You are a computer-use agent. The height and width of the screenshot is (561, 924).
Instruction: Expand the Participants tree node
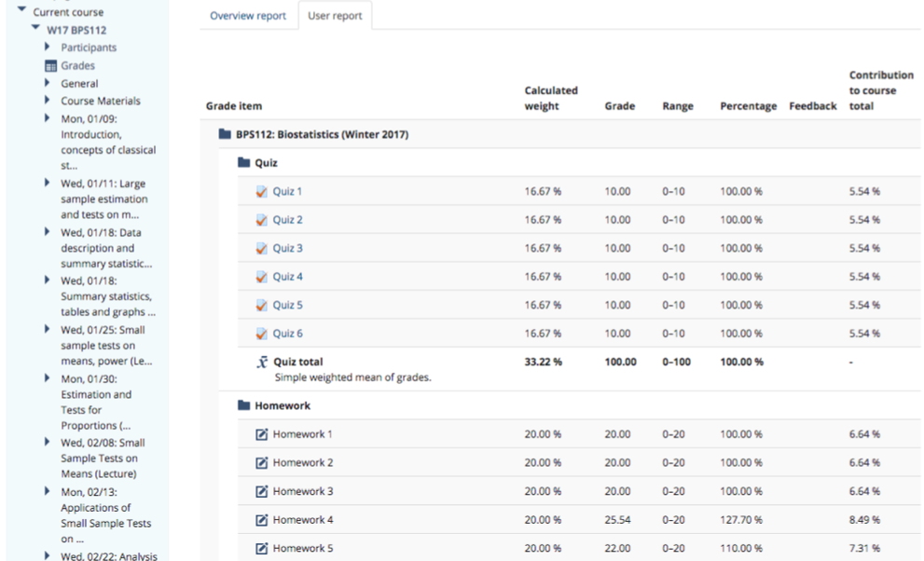coord(48,47)
